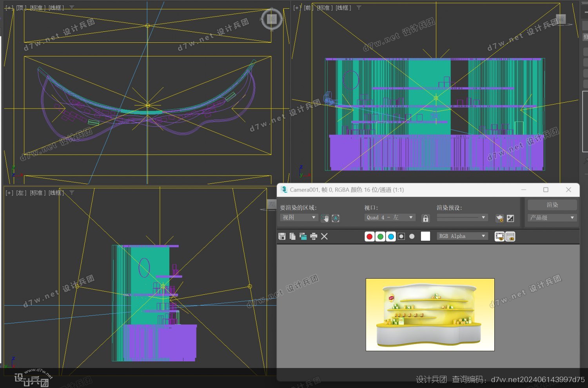Minimize the Camera001 render window
This screenshot has width=588, height=388.
click(x=524, y=190)
